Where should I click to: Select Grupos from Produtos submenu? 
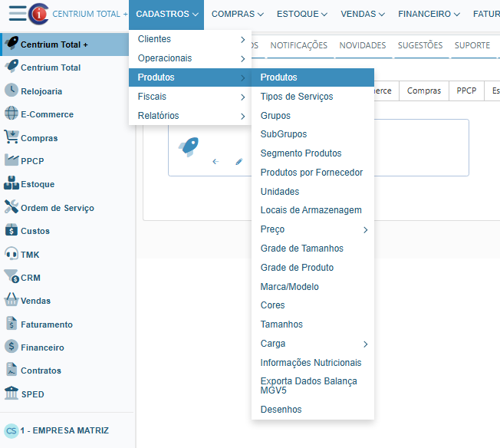pos(276,116)
